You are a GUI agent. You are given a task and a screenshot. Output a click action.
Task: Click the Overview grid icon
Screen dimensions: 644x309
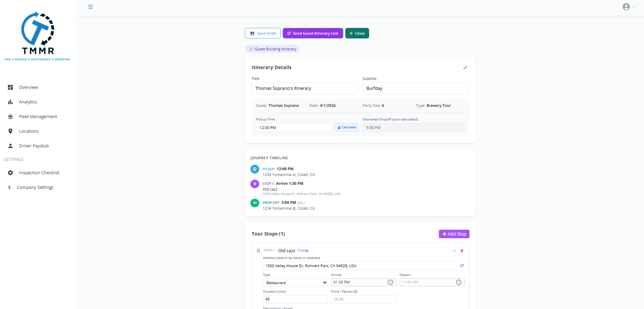(11, 87)
